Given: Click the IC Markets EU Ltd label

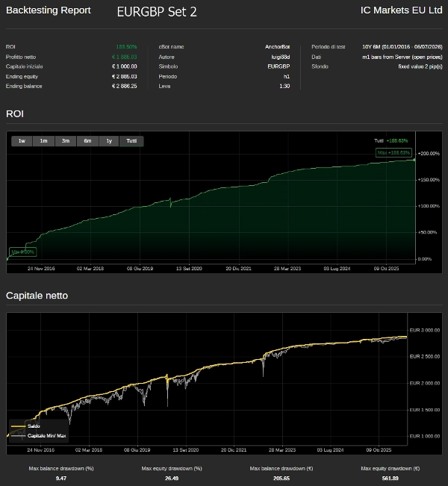Looking at the screenshot, I should coord(401,10).
